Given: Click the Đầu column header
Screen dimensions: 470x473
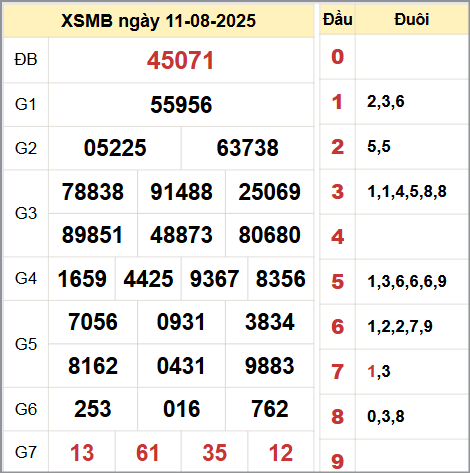Looking at the screenshot, I should click(x=337, y=19).
